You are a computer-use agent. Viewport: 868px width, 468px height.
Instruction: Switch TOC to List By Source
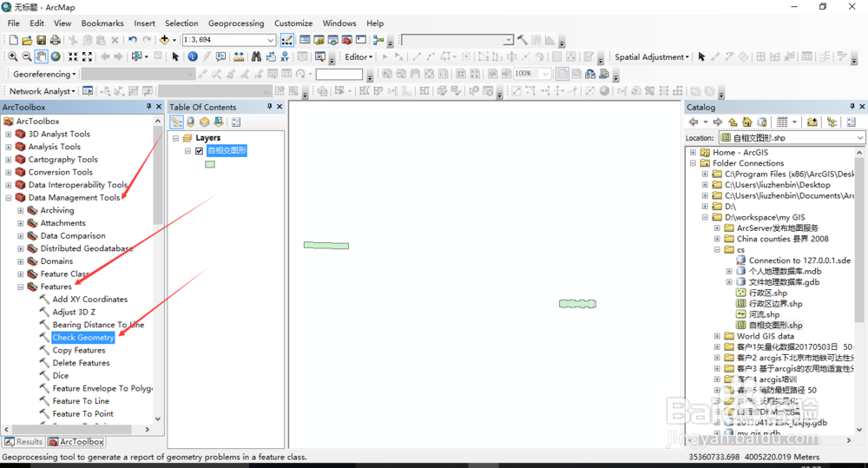191,122
